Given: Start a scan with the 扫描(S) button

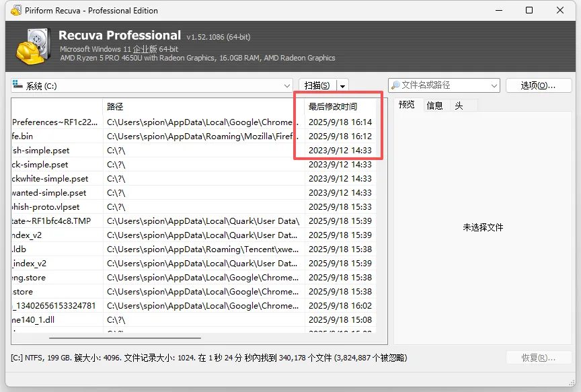Looking at the screenshot, I should tap(317, 86).
